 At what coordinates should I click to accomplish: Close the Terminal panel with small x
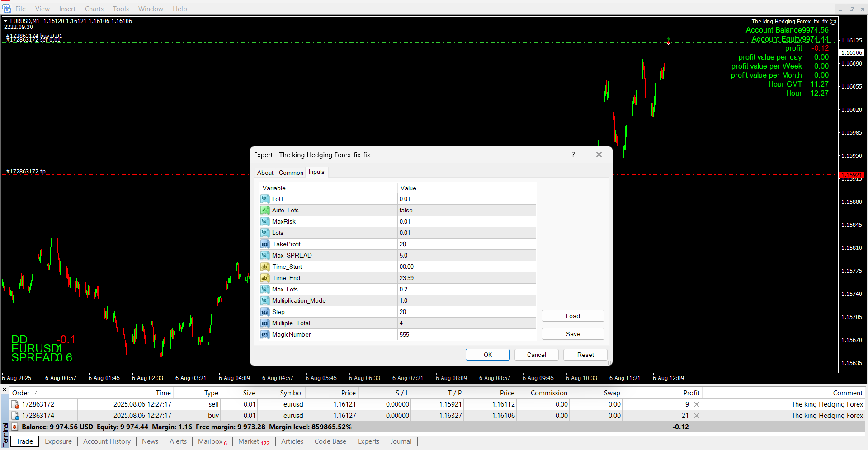click(x=5, y=389)
